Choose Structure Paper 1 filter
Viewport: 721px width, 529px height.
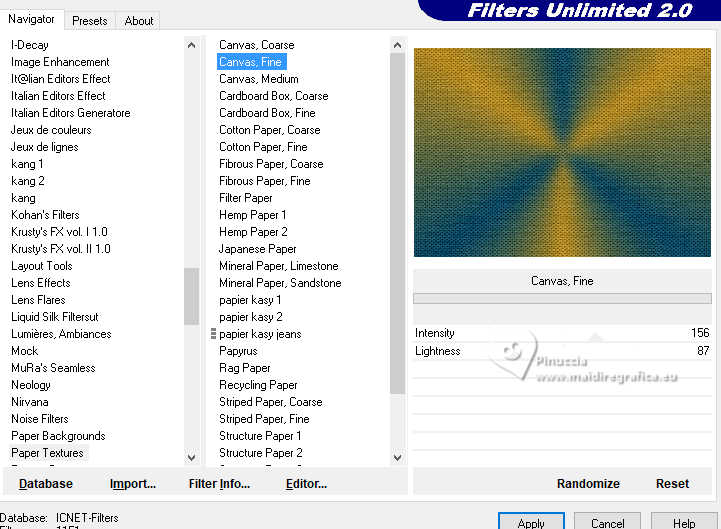(260, 436)
